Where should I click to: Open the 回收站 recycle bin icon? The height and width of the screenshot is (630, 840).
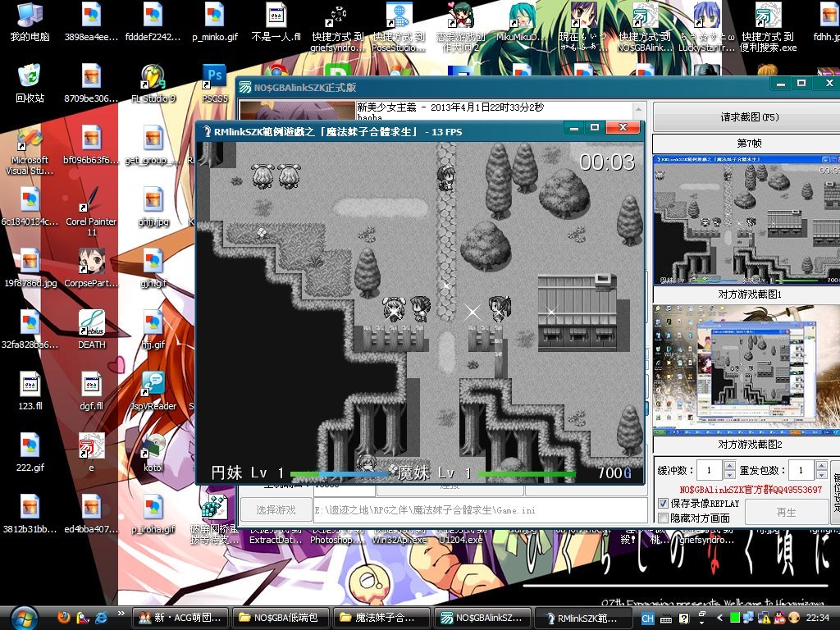click(30, 84)
